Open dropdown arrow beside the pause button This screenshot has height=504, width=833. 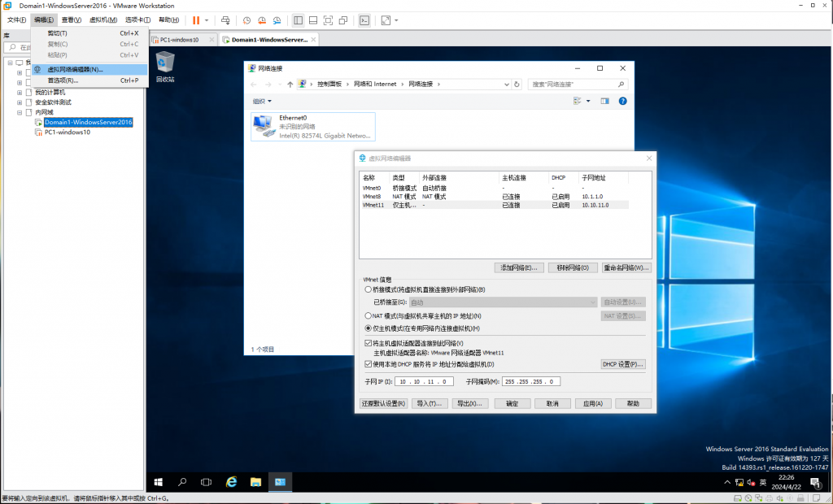click(x=207, y=20)
